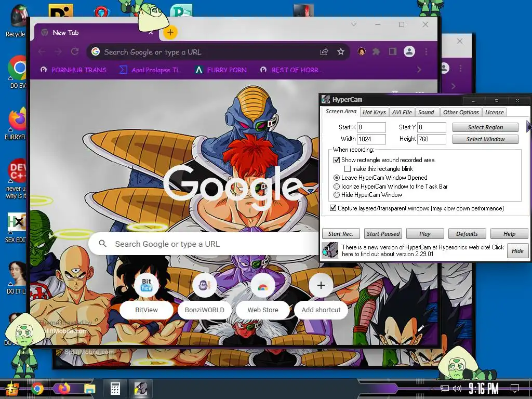
Task: Open the three-dot menu in back Chrome window
Action: click(x=460, y=68)
